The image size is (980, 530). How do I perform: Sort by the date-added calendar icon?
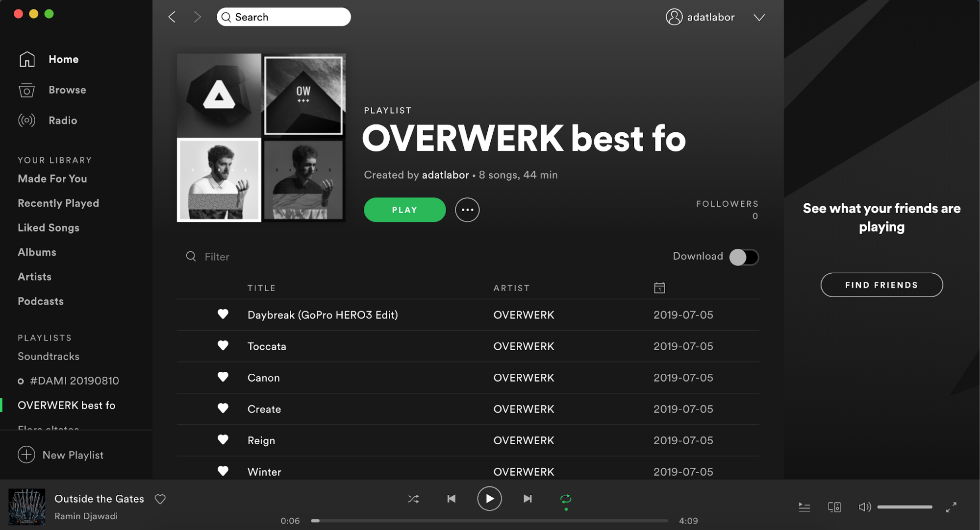[659, 288]
